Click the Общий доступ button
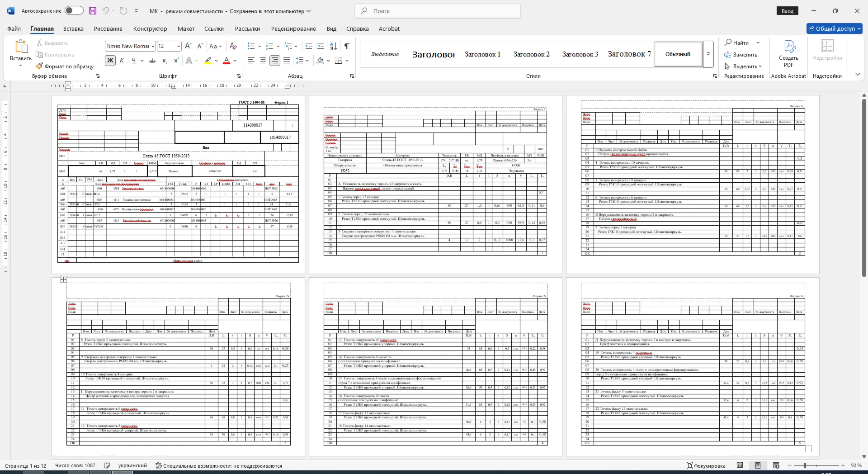 835,28
